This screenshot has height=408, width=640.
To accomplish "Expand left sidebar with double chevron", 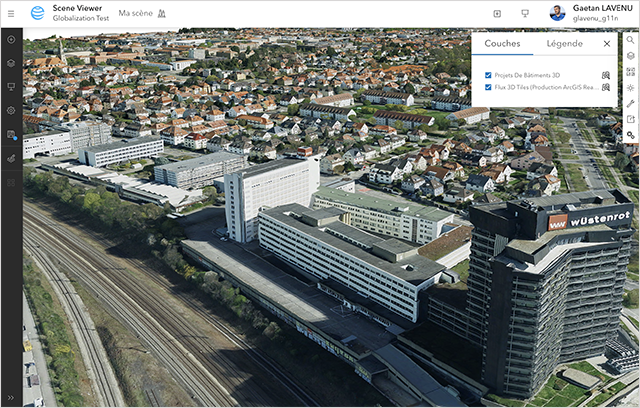I will click(x=11, y=398).
